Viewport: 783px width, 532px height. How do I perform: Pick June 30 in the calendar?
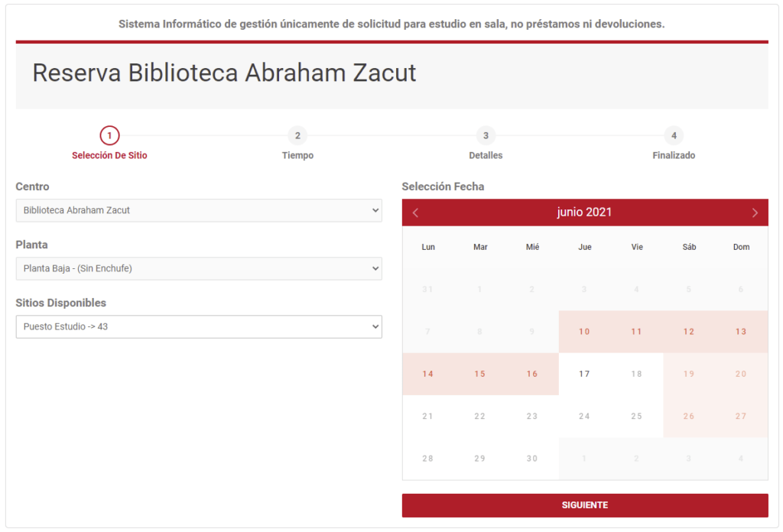tap(532, 459)
